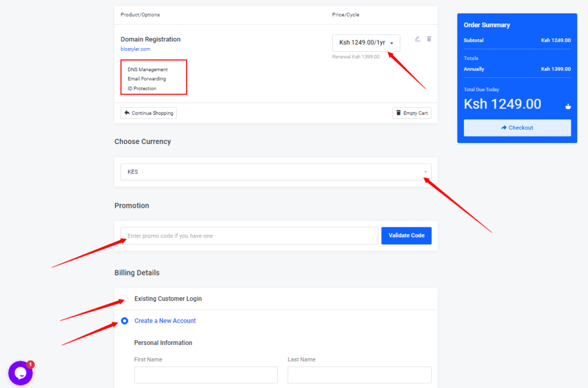This screenshot has height=388, width=588.
Task: Delete domain with the trash icon
Action: tap(429, 39)
